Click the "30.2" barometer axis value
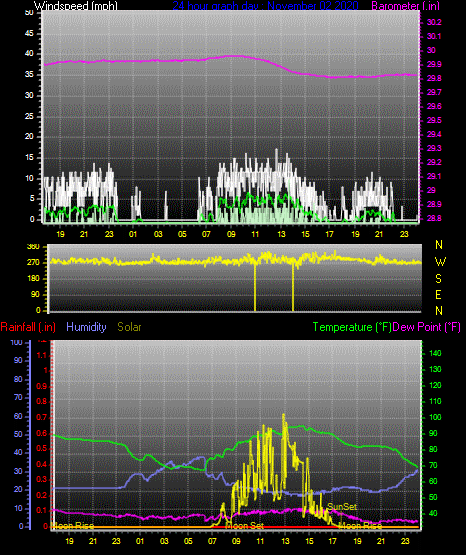This screenshot has height=555, width=466. (434, 22)
